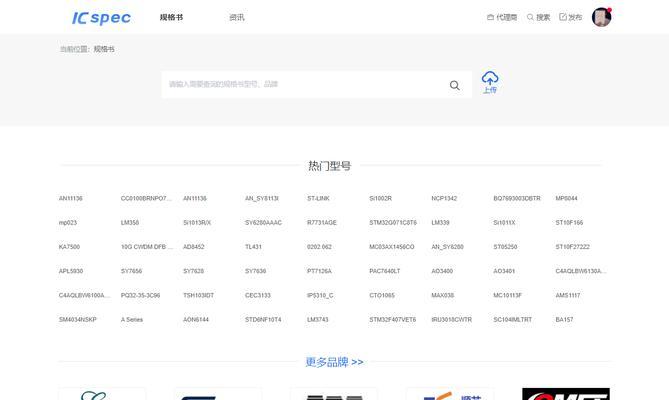The width and height of the screenshot is (669, 400).
Task: Click the IRU3018CWTR model
Action: pos(452,320)
